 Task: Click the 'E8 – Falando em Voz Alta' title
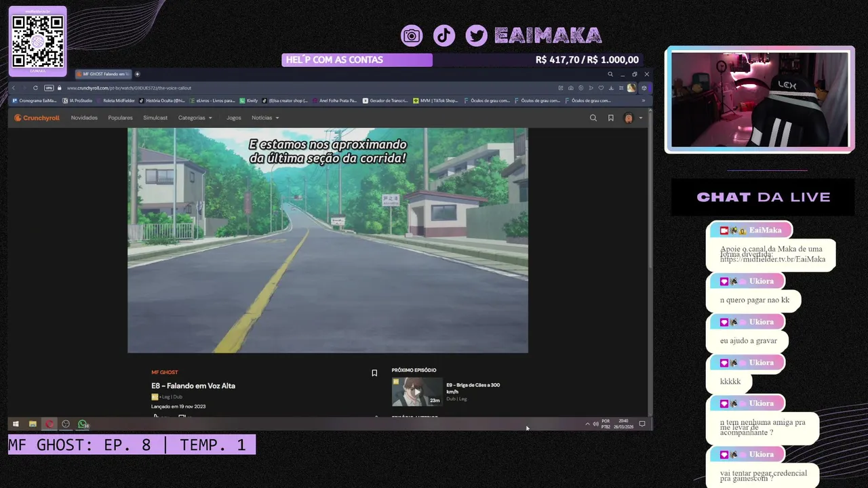193,386
